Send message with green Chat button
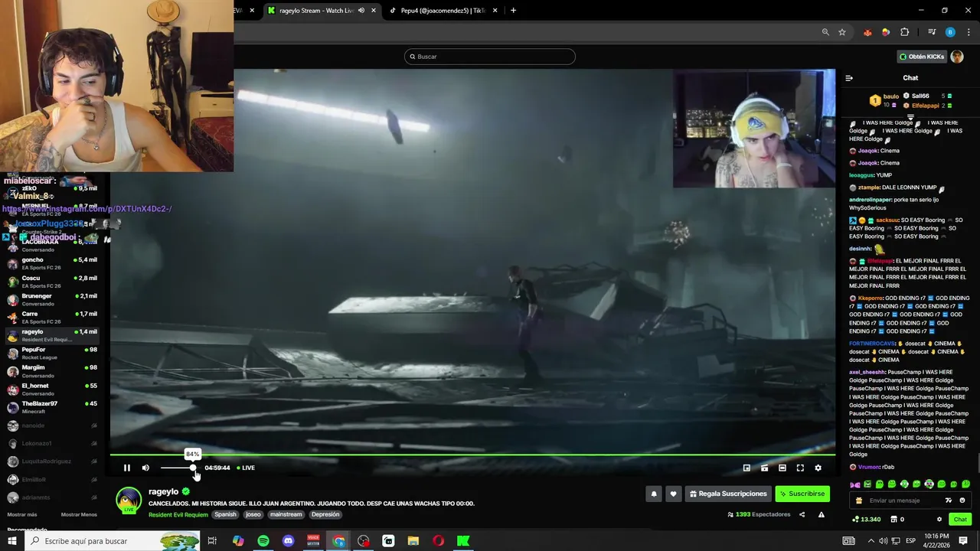 [960, 520]
